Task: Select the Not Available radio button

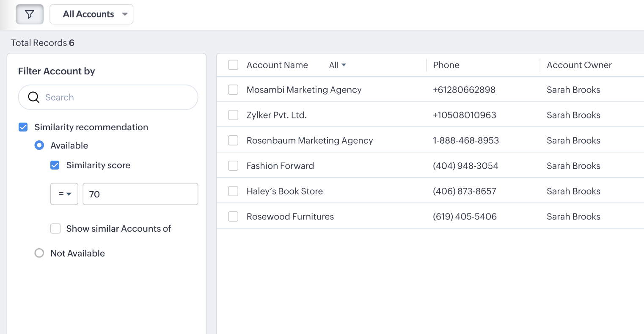Action: tap(39, 253)
